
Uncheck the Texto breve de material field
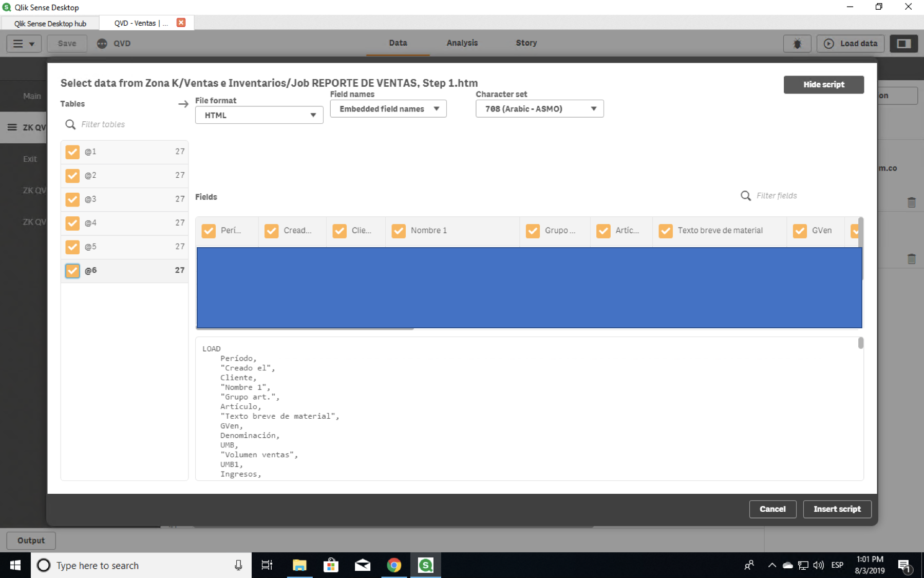point(666,231)
